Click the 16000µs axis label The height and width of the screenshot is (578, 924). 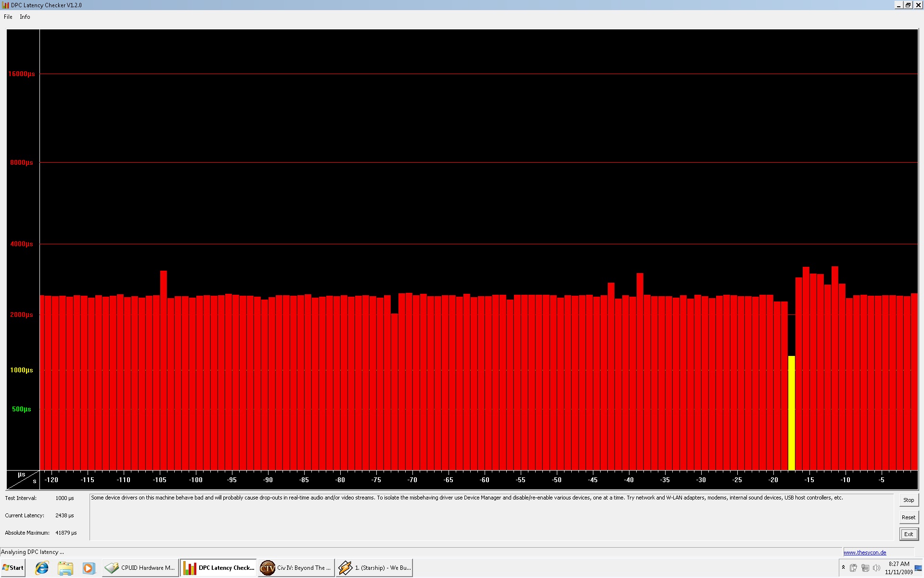tap(22, 74)
